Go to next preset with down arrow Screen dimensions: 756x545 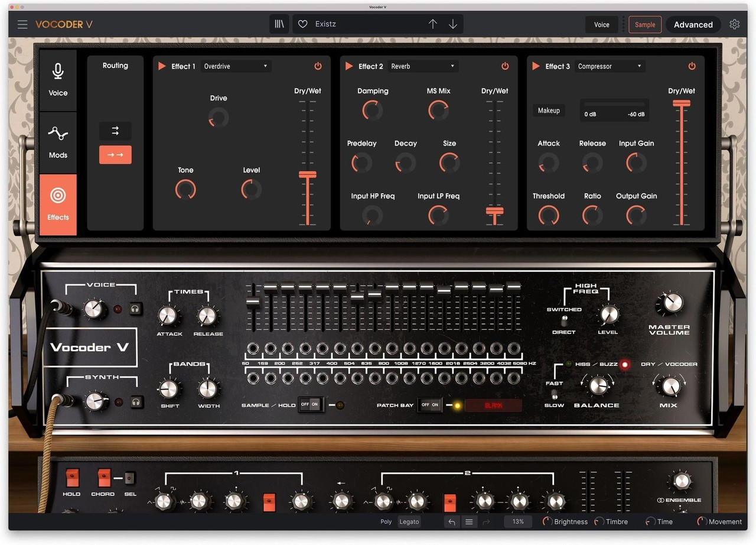point(453,24)
